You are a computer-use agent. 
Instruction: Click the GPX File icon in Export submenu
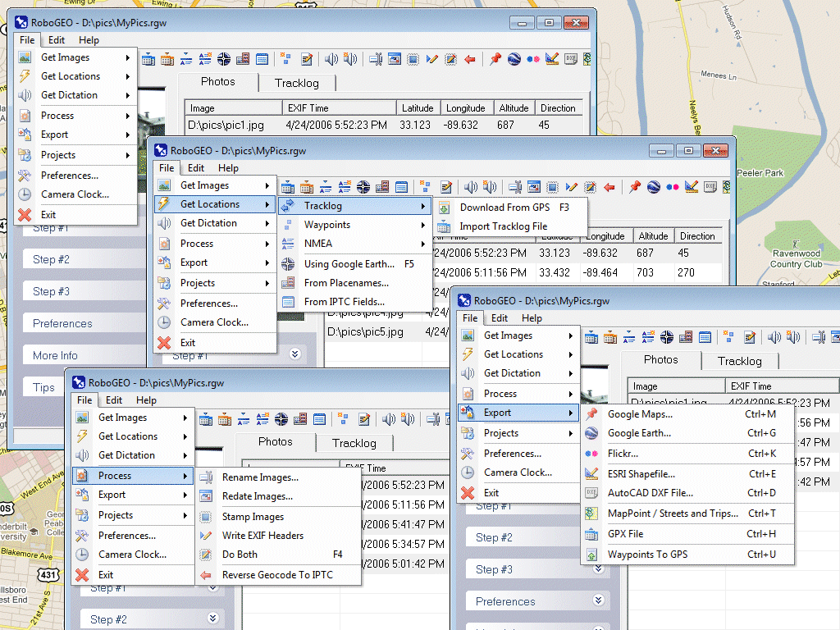(591, 534)
